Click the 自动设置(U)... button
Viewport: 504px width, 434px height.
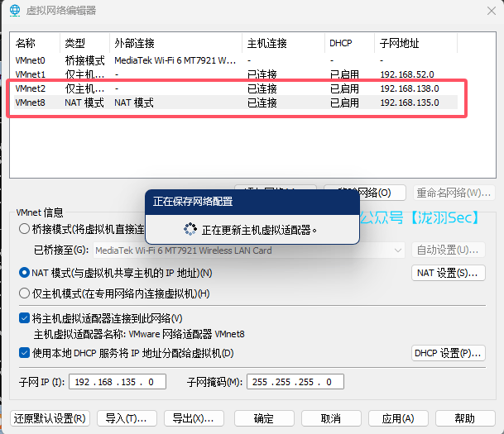[448, 250]
